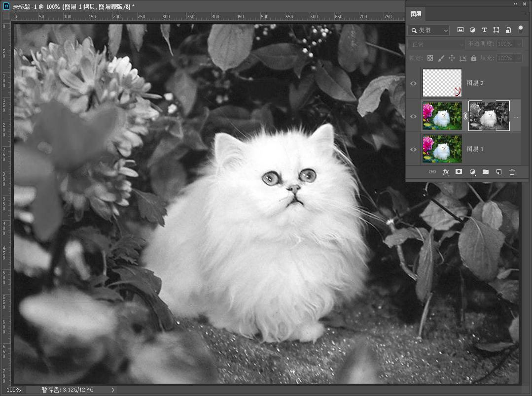This screenshot has width=532, height=396.
Task: Select the 图层 panel tab
Action: click(416, 14)
